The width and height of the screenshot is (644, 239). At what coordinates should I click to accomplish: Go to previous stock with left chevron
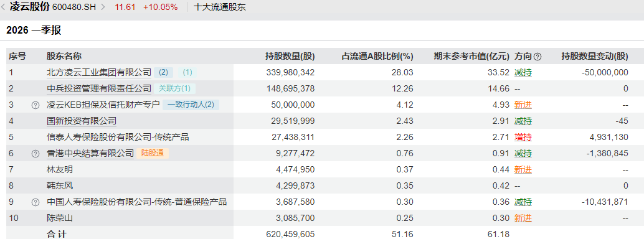pyautogui.click(x=3, y=7)
